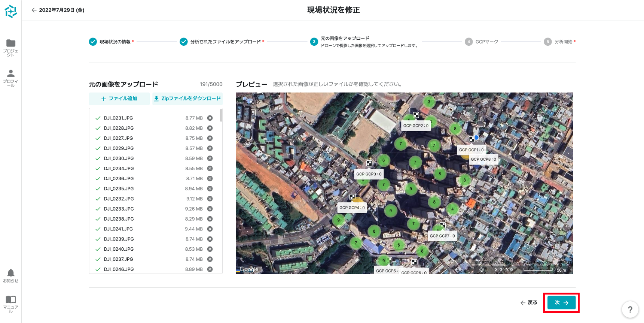Open the プロジェクト folder icon in sidebar
The image size is (644, 323).
tap(11, 43)
